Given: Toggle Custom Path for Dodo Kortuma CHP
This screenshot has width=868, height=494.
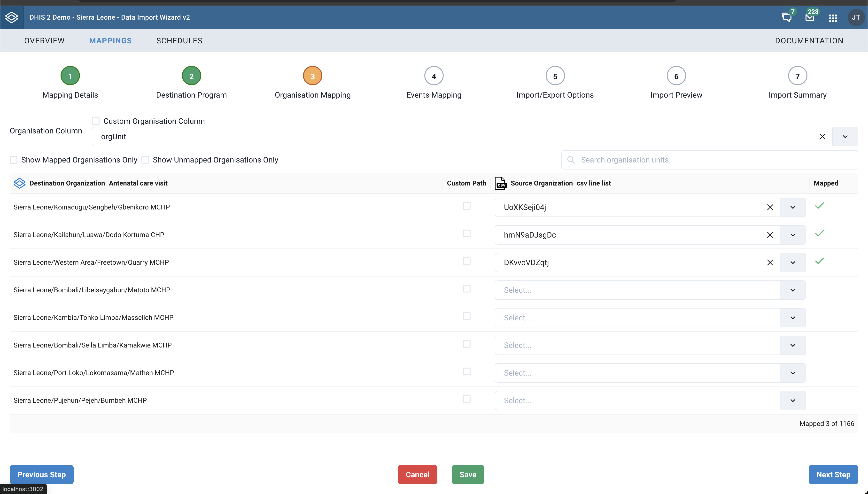Looking at the screenshot, I should (x=467, y=233).
